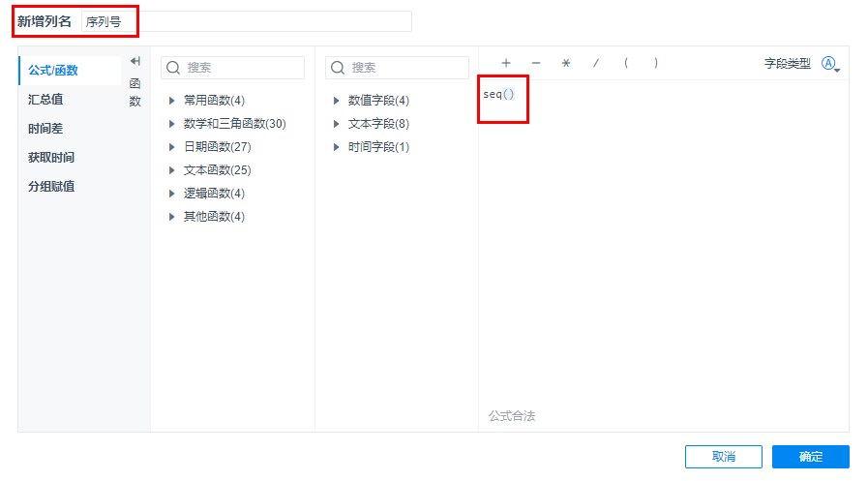The width and height of the screenshot is (868, 481).
Task: Expand 时间字段(1) group
Action: 336,147
